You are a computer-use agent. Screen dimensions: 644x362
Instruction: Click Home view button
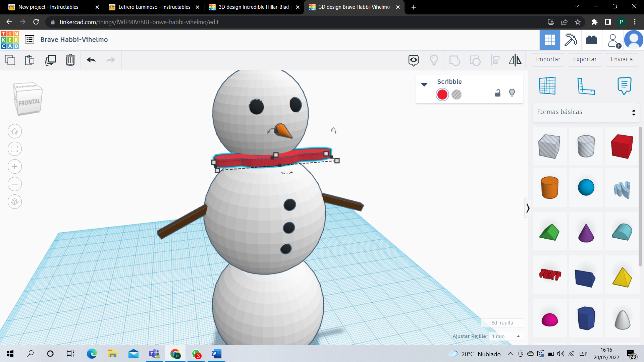coord(15,131)
